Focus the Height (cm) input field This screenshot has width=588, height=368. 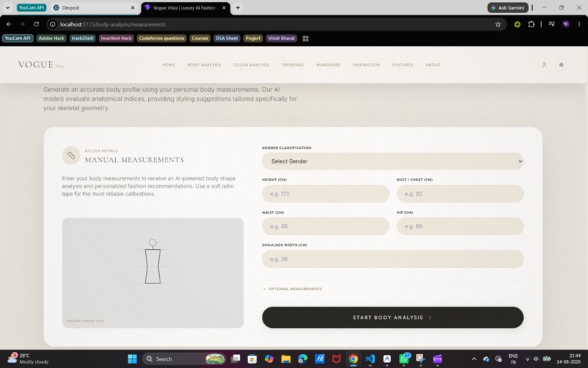[325, 193]
